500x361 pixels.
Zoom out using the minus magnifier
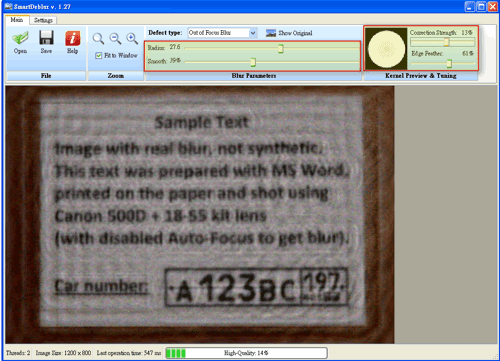[x=115, y=39]
